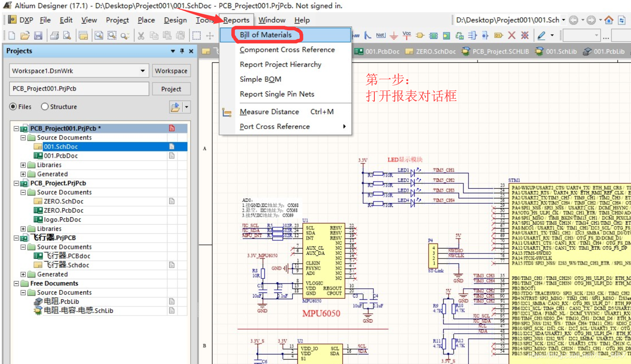Open the Design menu
This screenshot has height=364, width=631.
tap(175, 20)
